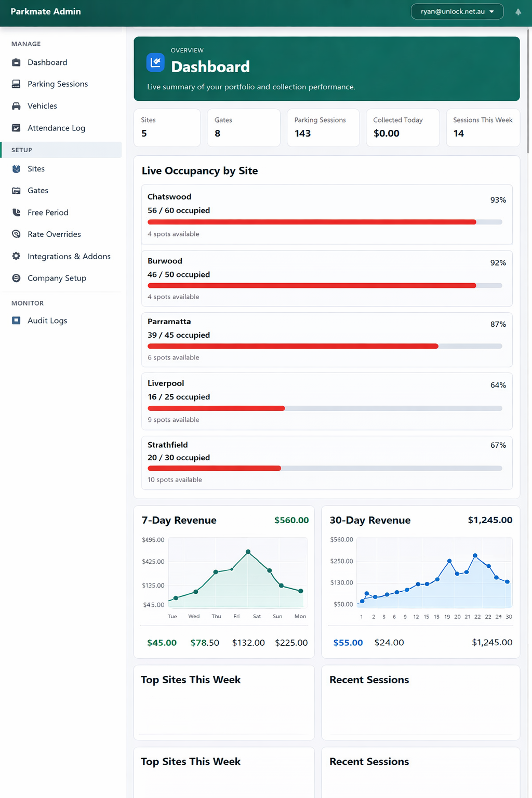The width and height of the screenshot is (532, 798).
Task: Open the notifications bell icon
Action: 518,11
